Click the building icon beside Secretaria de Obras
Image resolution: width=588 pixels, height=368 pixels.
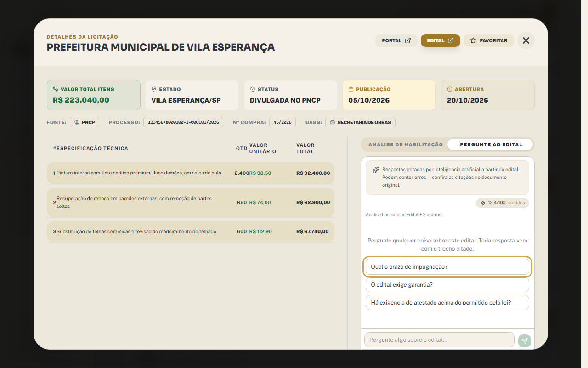point(333,122)
